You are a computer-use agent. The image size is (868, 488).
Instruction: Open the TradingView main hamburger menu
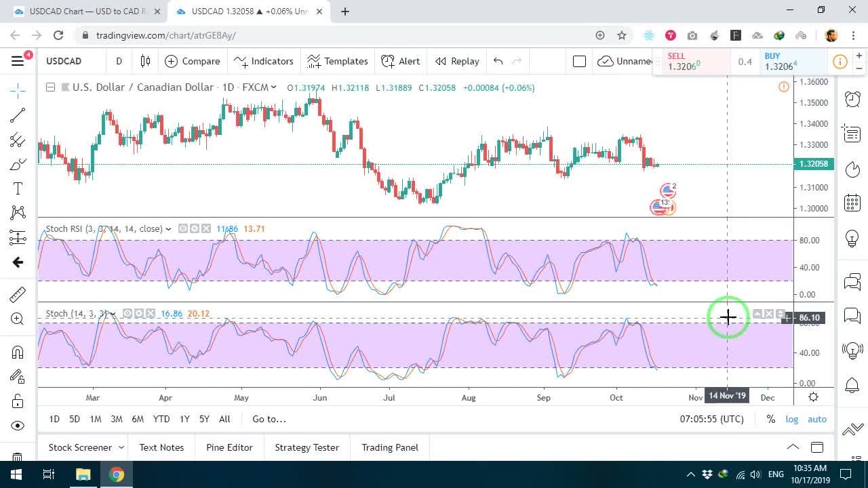[18, 61]
